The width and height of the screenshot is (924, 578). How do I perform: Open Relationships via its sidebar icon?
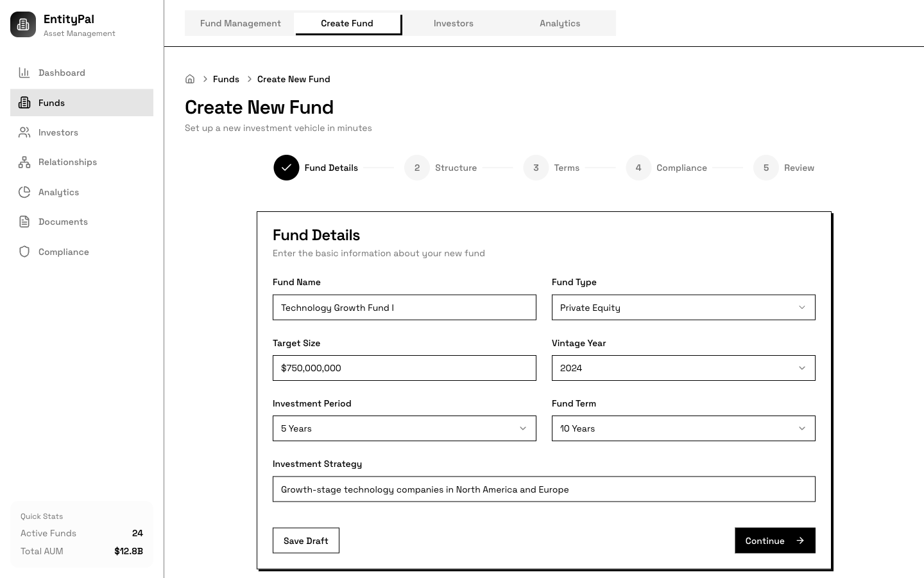click(24, 162)
